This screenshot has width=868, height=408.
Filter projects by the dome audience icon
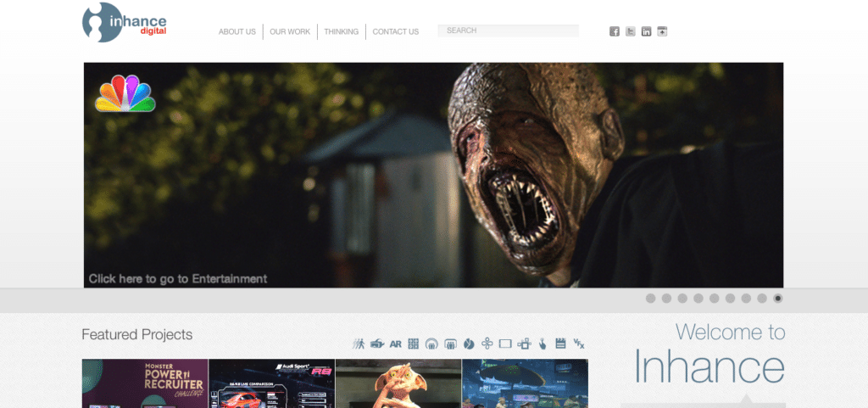(431, 344)
